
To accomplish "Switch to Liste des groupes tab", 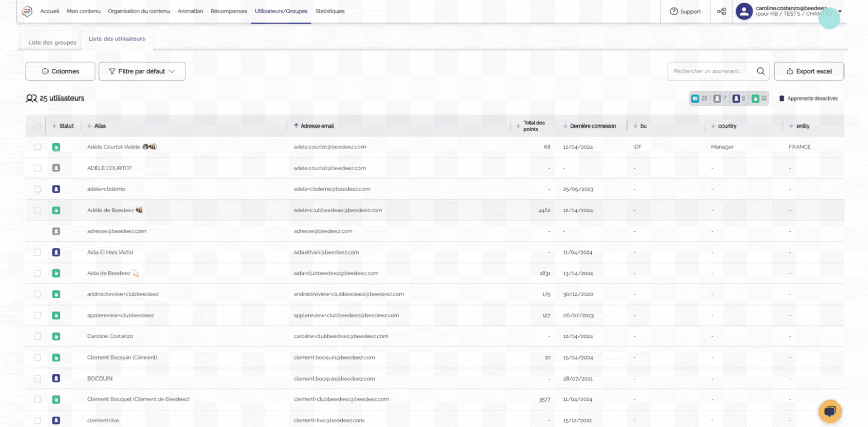I will click(52, 42).
